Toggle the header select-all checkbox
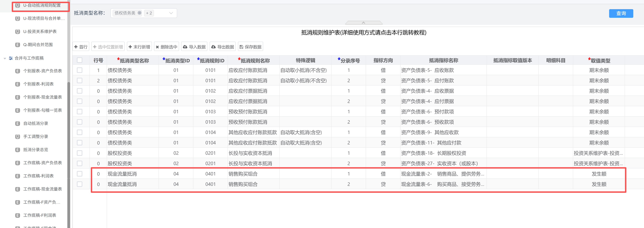This screenshot has width=644, height=228. coord(79,60)
